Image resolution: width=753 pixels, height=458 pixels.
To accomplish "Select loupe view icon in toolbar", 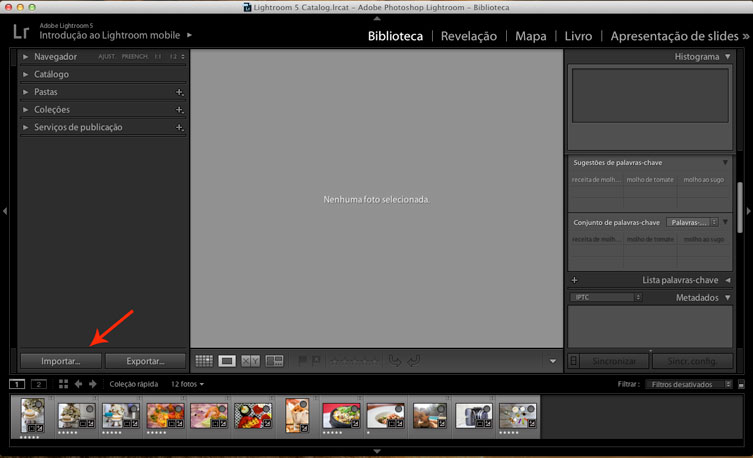I will pyautogui.click(x=227, y=360).
